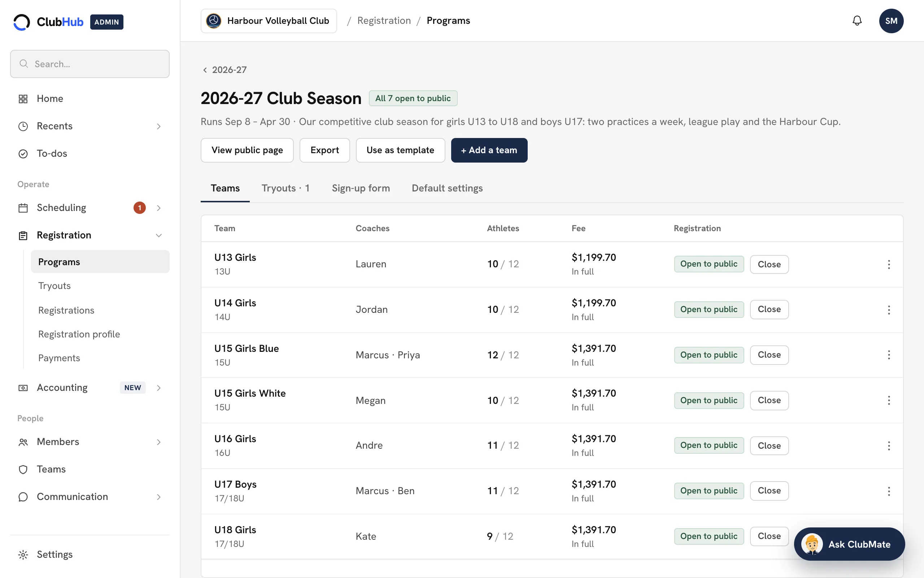Screen dimensions: 924x578
Task: Open the Harbour Volleyball Club switcher
Action: coord(269,21)
